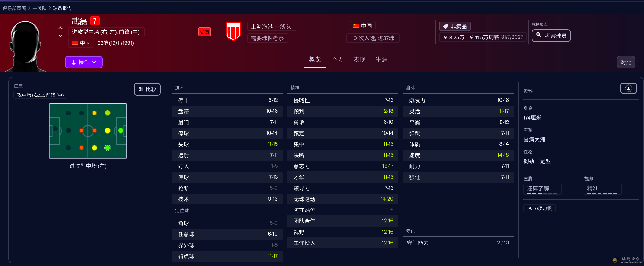This screenshot has width=644, height=266.
Task: Expand the 攻中场 (右左), 前锋 (中) position selector
Action: [x=40, y=95]
